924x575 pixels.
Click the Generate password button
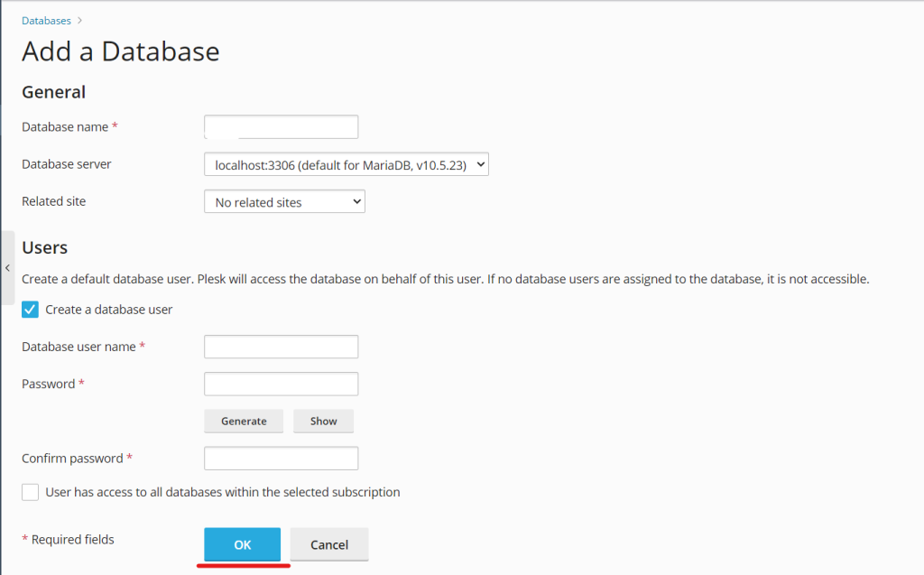pyautogui.click(x=244, y=421)
